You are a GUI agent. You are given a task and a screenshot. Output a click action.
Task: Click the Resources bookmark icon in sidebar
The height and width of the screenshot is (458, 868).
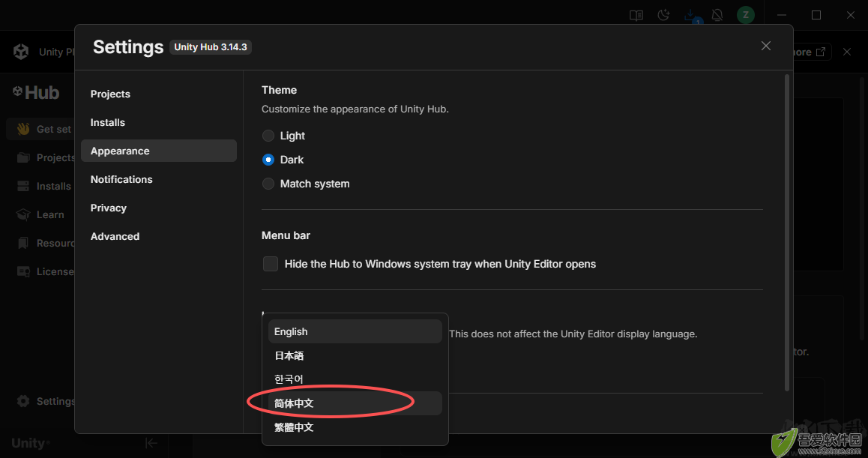point(23,243)
